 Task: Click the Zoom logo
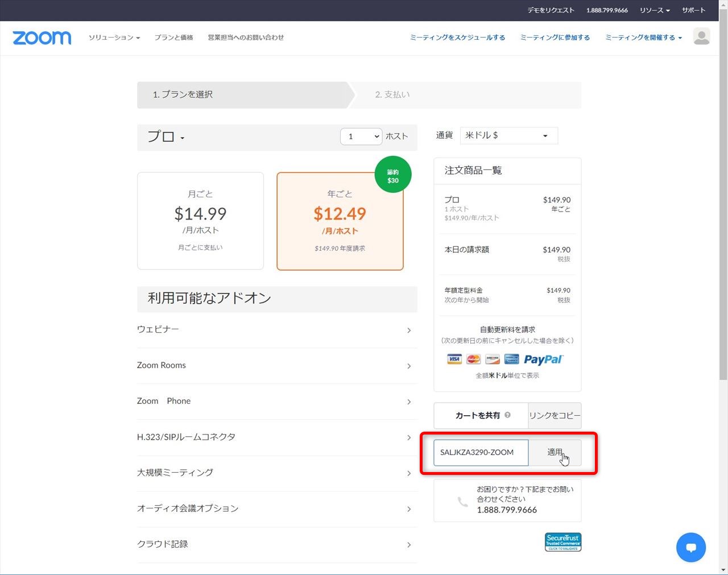[x=42, y=38]
